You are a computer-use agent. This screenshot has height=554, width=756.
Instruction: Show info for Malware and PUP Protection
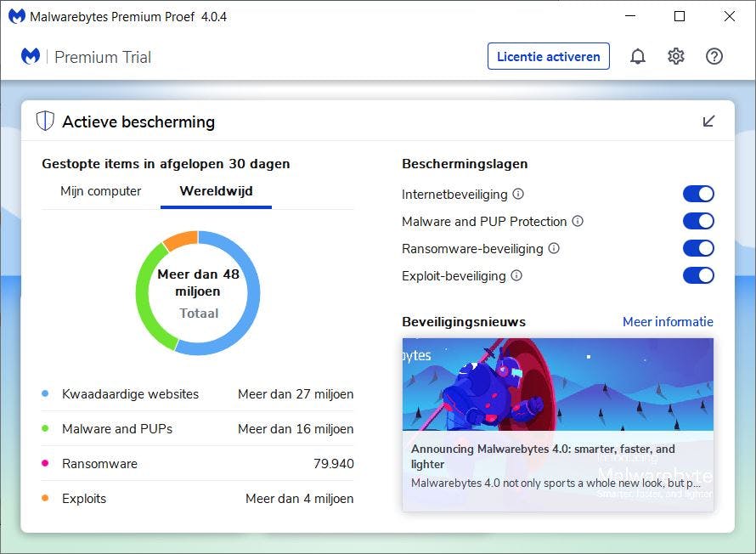tap(577, 221)
